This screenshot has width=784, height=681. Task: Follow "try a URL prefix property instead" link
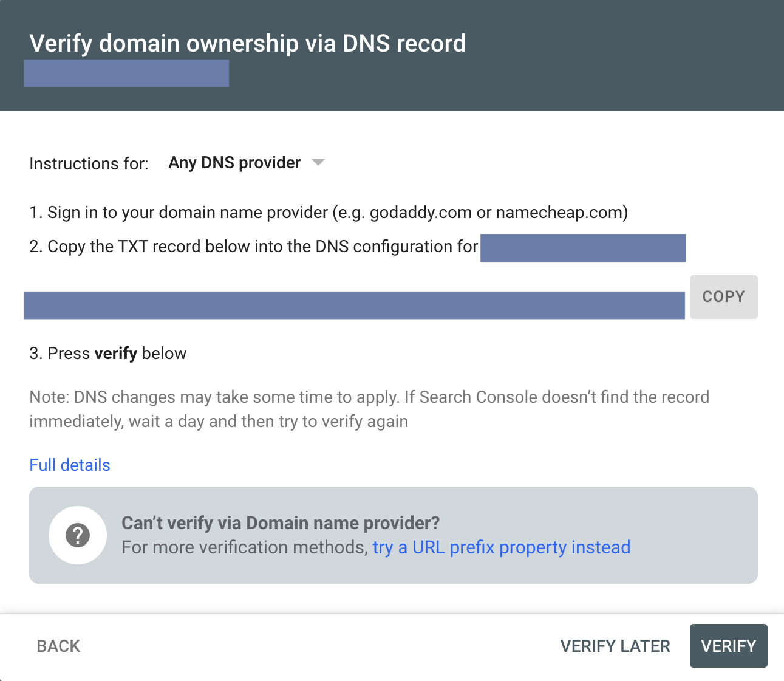[501, 547]
